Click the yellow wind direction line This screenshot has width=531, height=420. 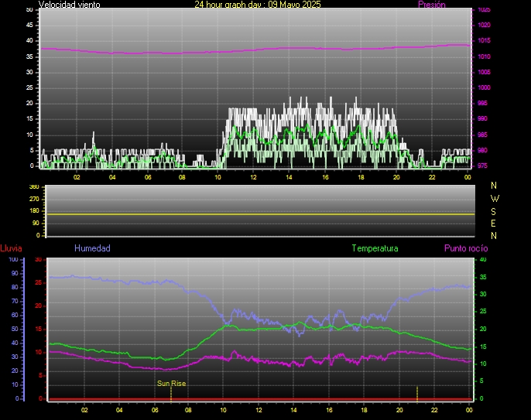coord(260,214)
